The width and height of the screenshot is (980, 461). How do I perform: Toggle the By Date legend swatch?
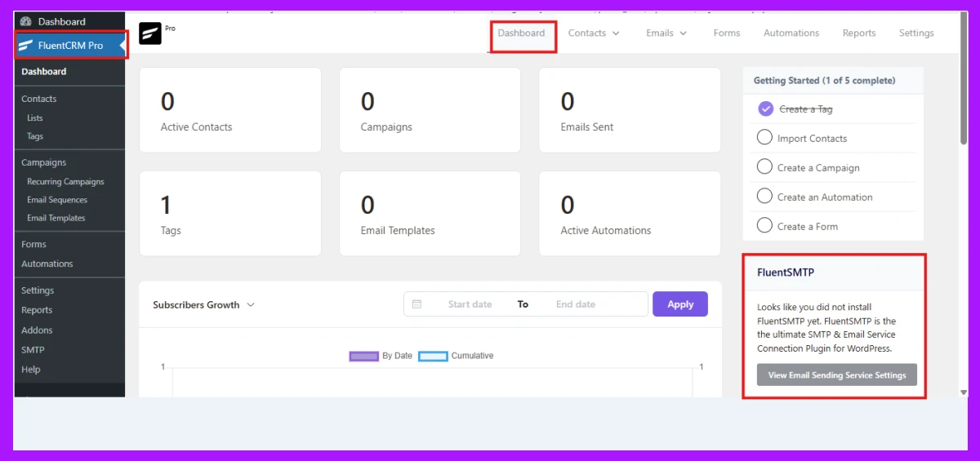(x=364, y=356)
